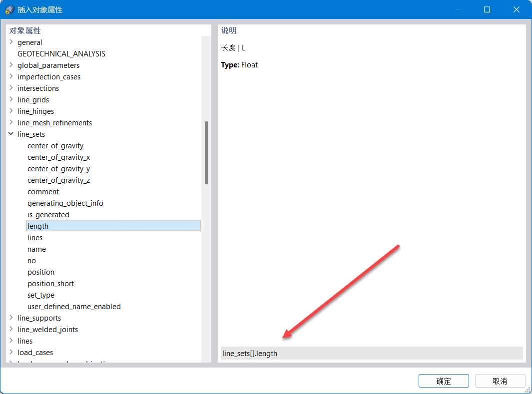The height and width of the screenshot is (394, 532).
Task: Expand the imperfection_cases node
Action: [x=11, y=76]
